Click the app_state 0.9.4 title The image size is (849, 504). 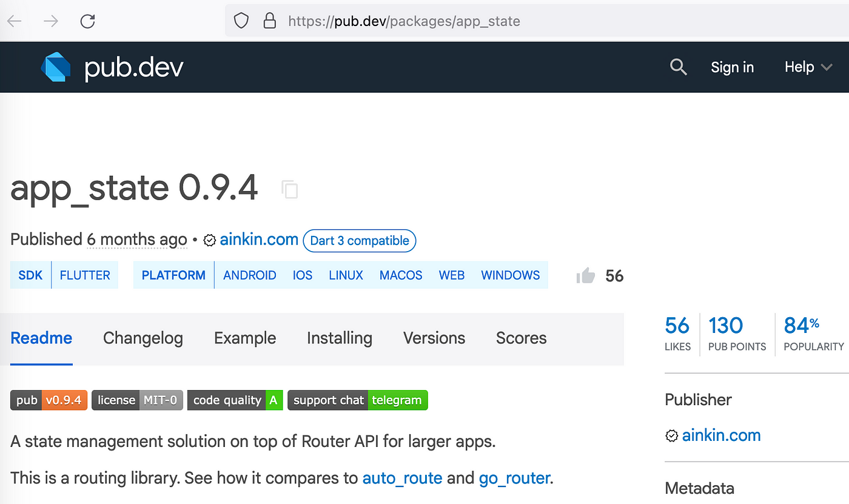click(x=135, y=189)
